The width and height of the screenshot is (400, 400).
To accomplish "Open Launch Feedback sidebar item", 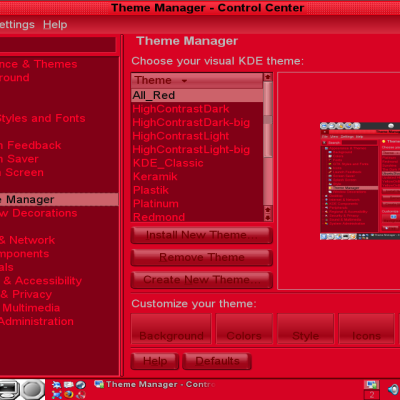I will point(30,146).
